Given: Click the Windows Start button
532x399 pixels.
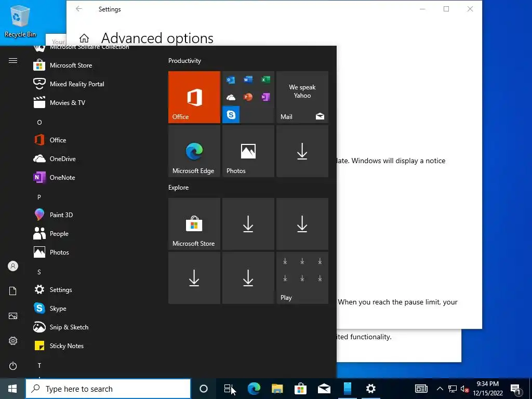Looking at the screenshot, I should pyautogui.click(x=12, y=389).
